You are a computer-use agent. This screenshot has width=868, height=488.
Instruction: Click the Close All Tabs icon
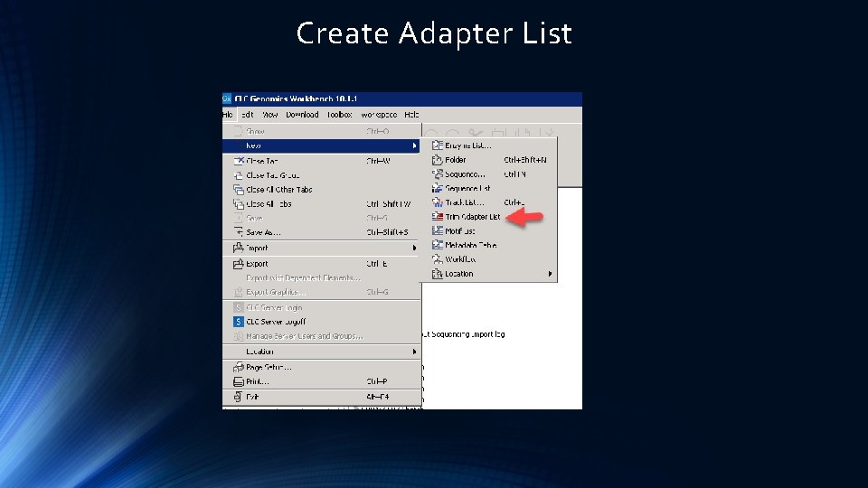tap(239, 203)
